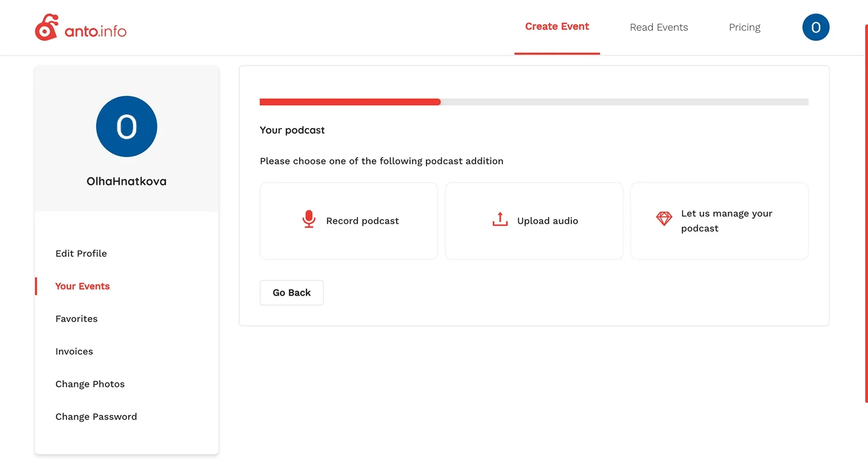
Task: Click the red progress bar
Action: pos(350,102)
